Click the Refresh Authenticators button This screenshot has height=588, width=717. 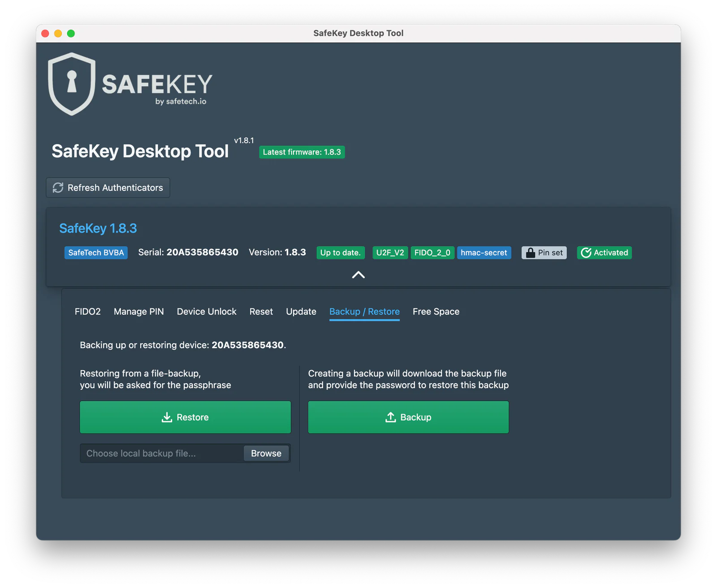pyautogui.click(x=108, y=188)
